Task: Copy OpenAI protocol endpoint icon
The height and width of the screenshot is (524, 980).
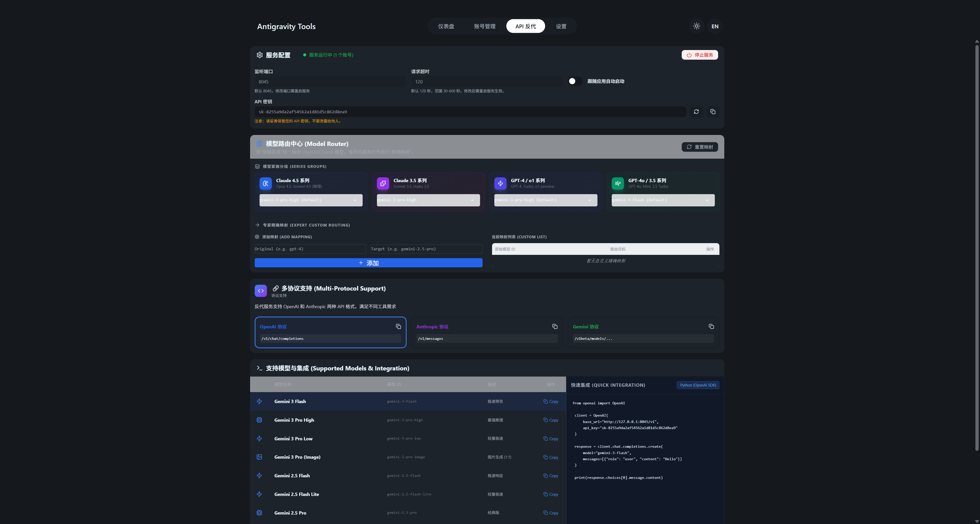Action: click(x=398, y=327)
